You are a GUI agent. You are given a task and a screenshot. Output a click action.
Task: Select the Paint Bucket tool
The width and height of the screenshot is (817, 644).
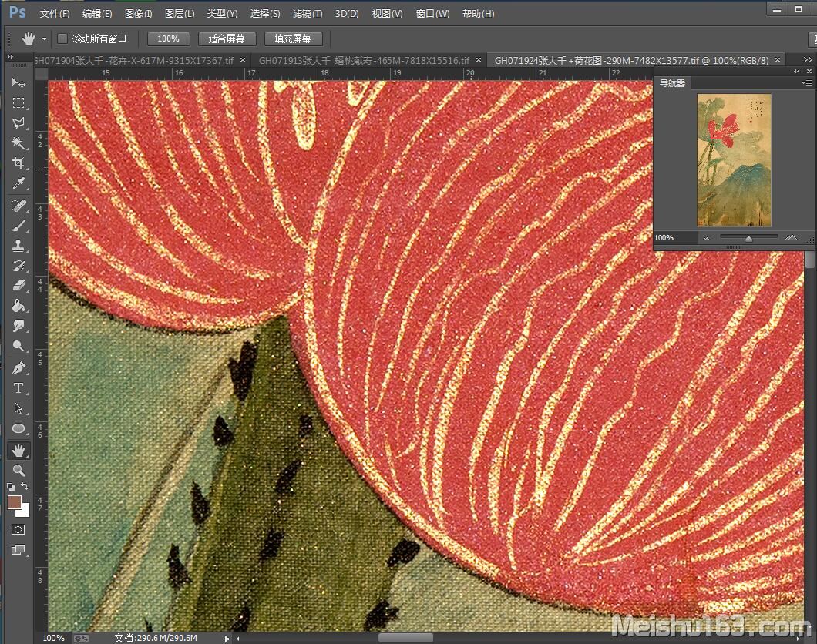click(x=18, y=306)
